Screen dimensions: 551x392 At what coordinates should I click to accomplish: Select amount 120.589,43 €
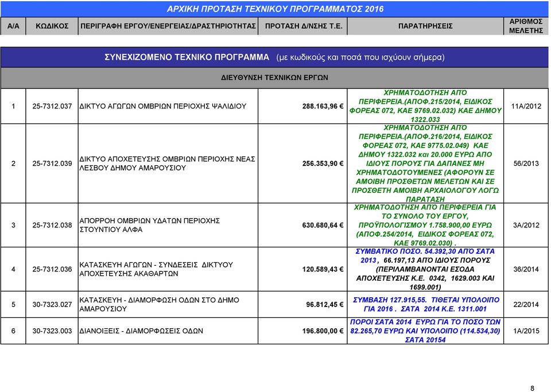(323, 269)
